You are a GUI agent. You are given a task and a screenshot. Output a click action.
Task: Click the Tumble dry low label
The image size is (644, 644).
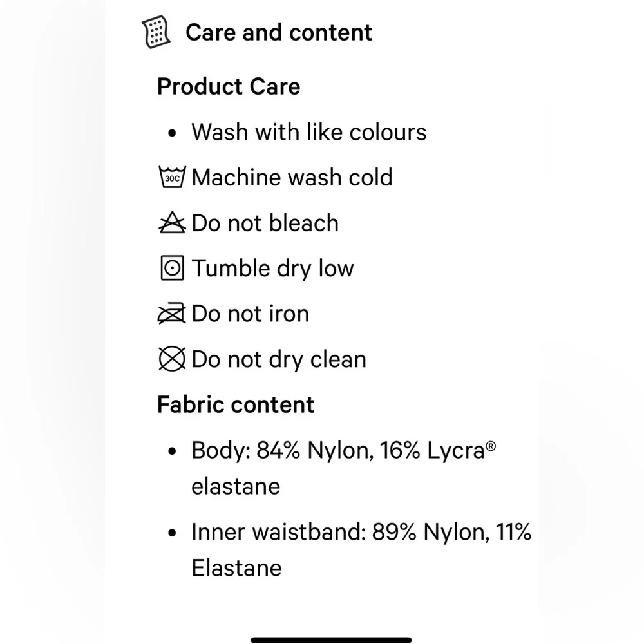(272, 269)
